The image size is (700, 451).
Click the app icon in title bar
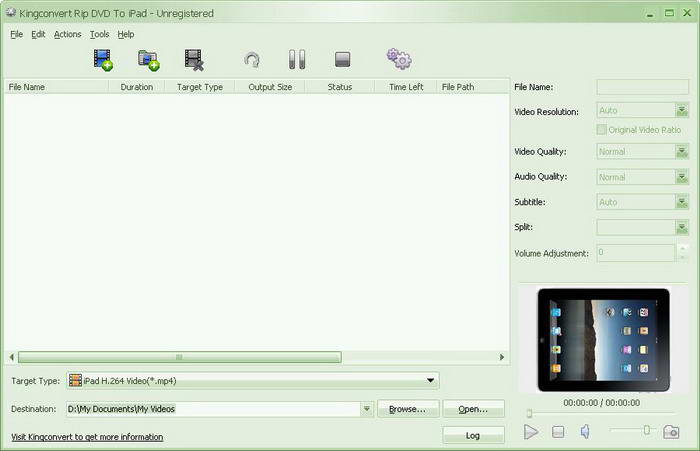coord(11,13)
